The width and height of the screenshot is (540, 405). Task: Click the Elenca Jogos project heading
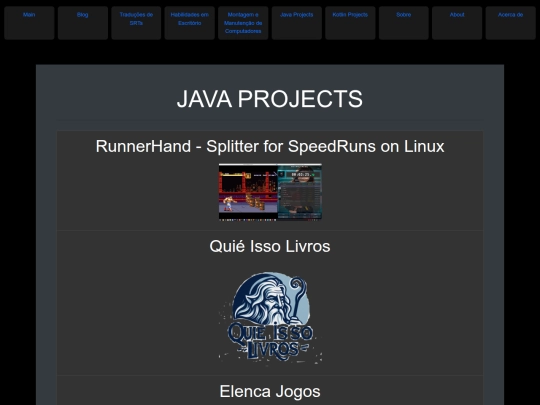(x=270, y=392)
